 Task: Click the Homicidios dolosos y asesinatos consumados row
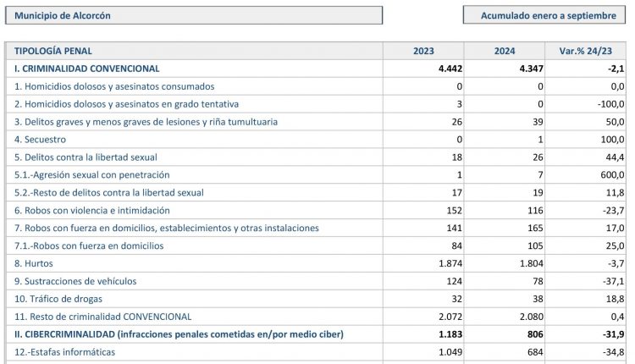pos(114,86)
